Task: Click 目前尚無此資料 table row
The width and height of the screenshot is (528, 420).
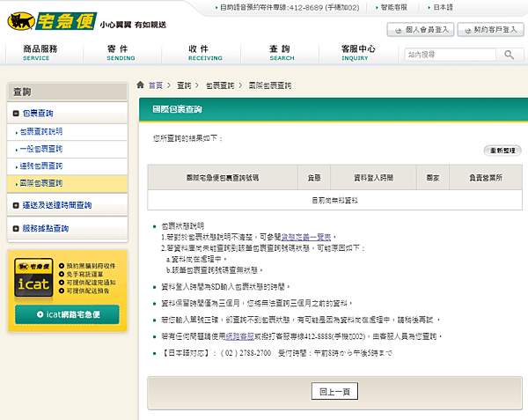Action: (x=334, y=201)
